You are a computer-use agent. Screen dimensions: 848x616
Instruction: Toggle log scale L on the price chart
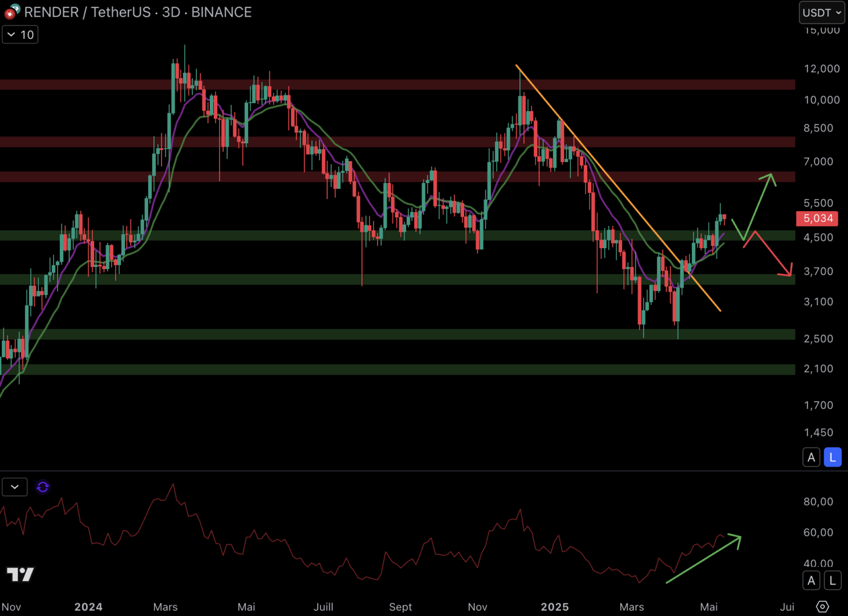(x=833, y=457)
